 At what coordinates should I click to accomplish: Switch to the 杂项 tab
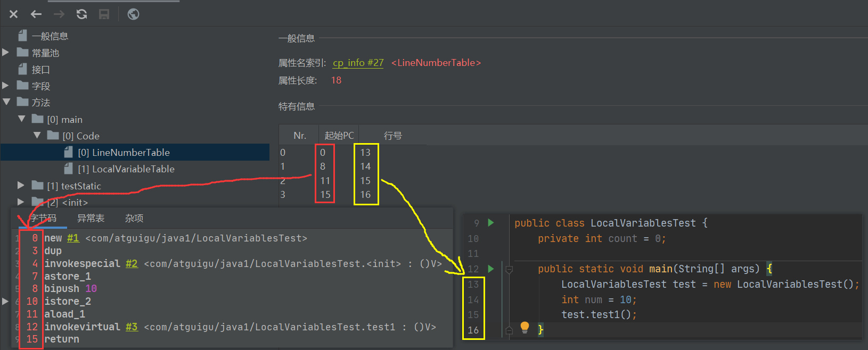pos(134,218)
